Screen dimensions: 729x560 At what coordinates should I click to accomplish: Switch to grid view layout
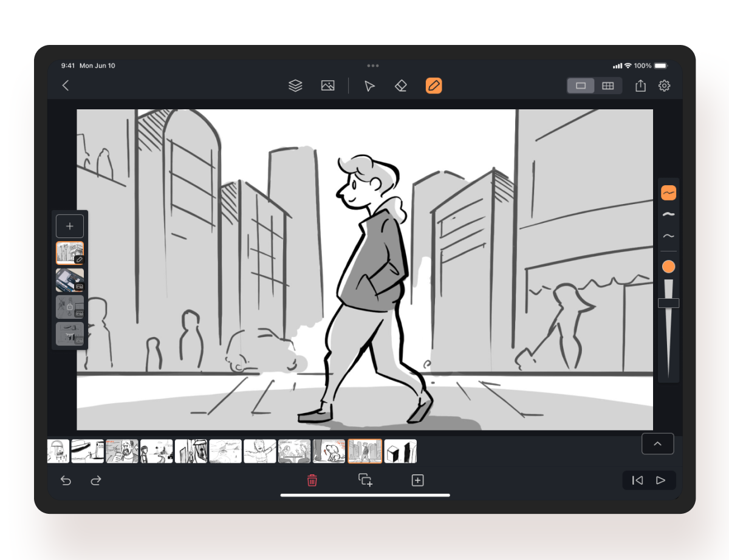click(607, 86)
